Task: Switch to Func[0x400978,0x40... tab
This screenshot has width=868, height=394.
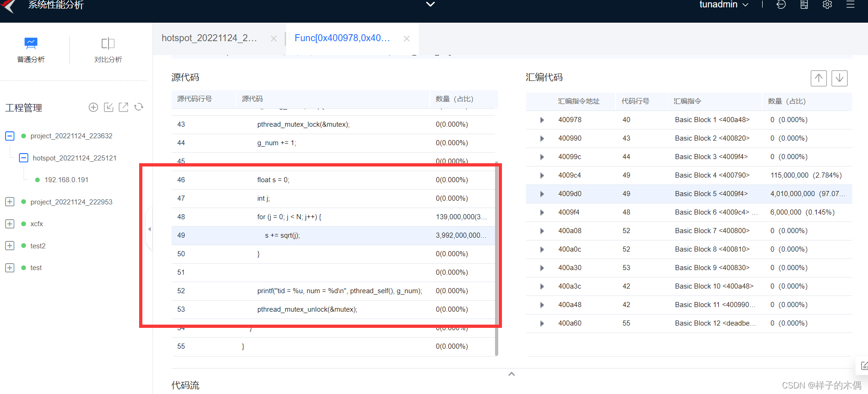Action: [x=342, y=38]
